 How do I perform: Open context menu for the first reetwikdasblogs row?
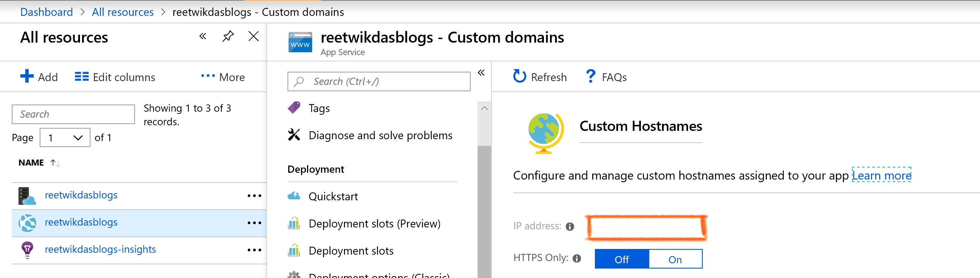254,196
